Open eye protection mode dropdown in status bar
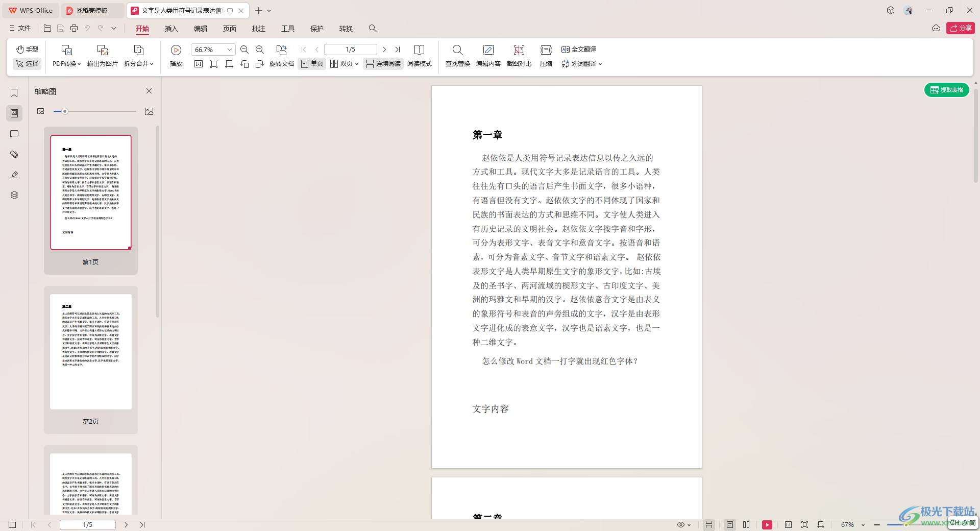The width and height of the screenshot is (980, 531). [683, 525]
